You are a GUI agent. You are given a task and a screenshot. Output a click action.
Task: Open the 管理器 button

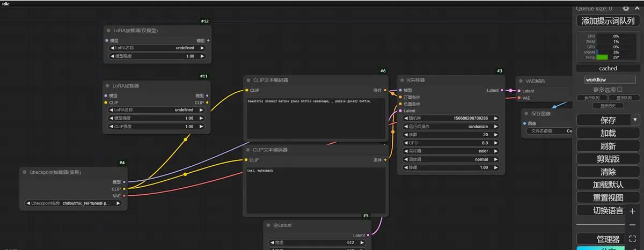[x=601, y=239]
